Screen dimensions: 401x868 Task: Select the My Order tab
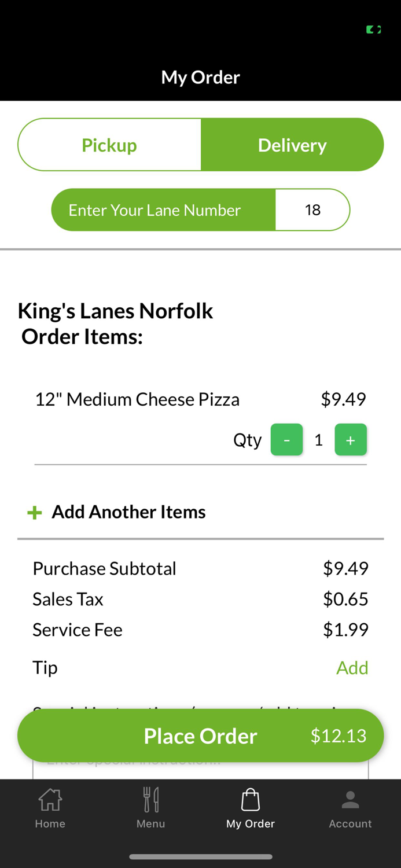click(x=250, y=807)
